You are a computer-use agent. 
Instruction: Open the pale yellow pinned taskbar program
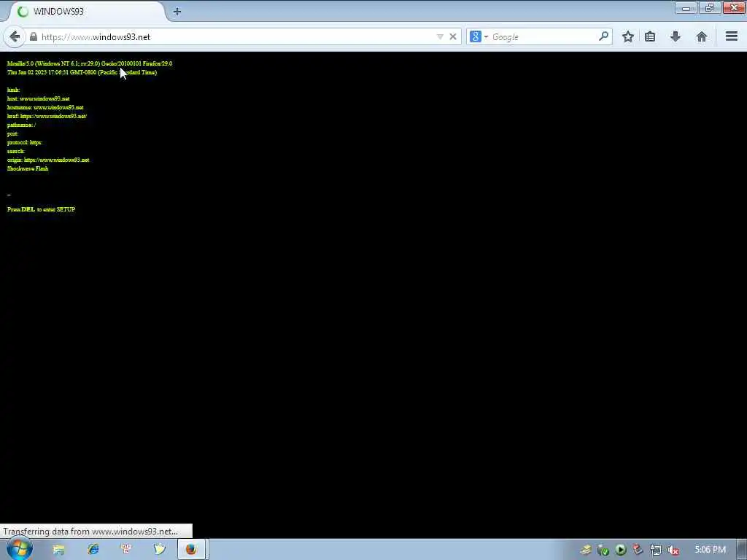160,550
